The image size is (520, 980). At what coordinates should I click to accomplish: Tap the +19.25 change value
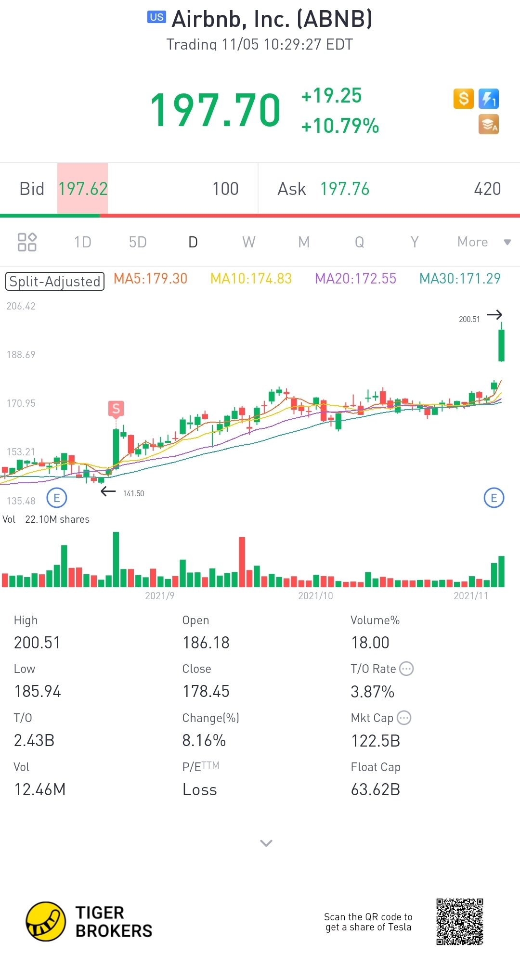[x=331, y=95]
